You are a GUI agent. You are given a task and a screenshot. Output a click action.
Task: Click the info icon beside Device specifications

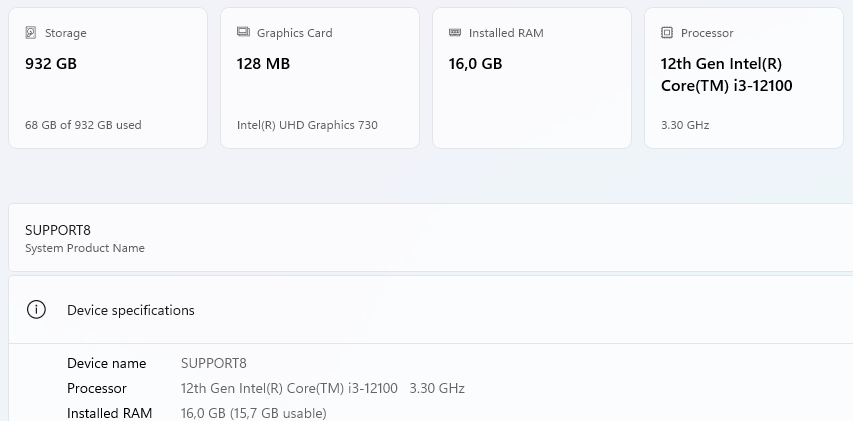click(37, 310)
